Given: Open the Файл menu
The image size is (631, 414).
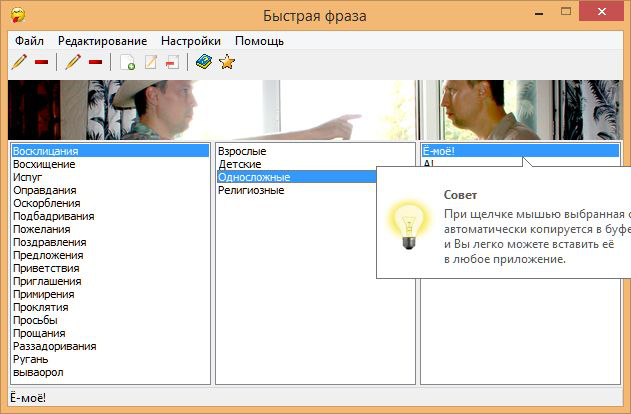Looking at the screenshot, I should click(29, 41).
